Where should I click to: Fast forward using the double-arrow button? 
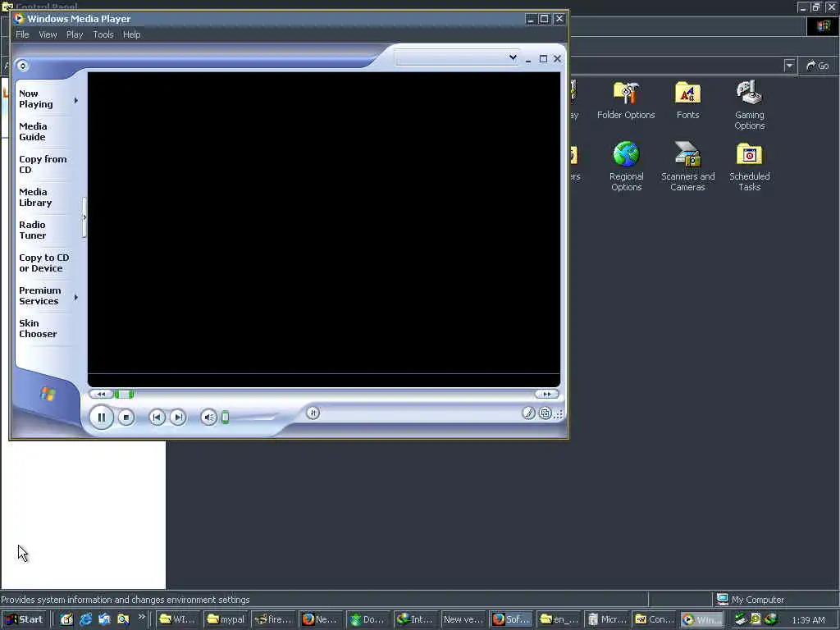click(x=546, y=395)
